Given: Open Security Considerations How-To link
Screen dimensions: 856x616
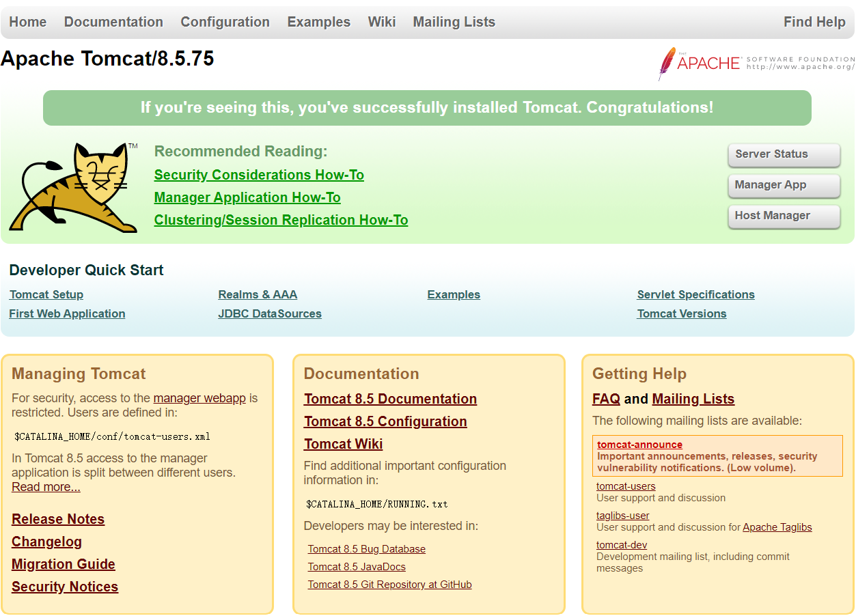Looking at the screenshot, I should tap(259, 175).
